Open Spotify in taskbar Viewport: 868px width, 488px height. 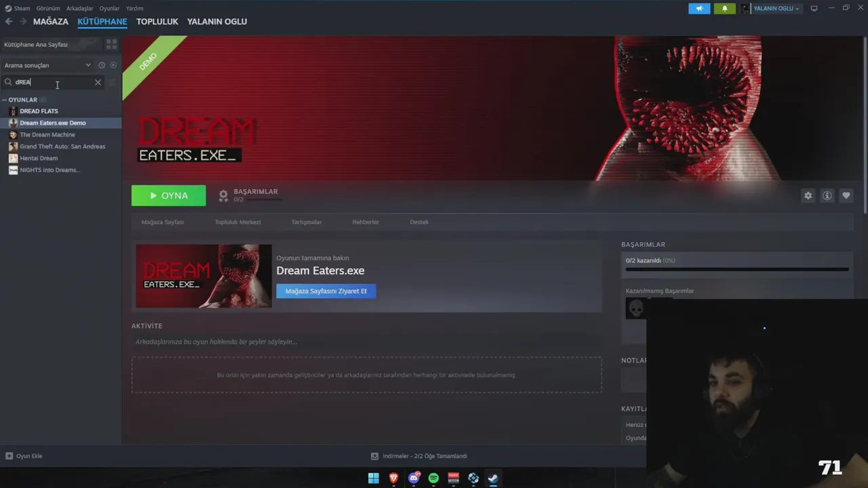(x=433, y=479)
